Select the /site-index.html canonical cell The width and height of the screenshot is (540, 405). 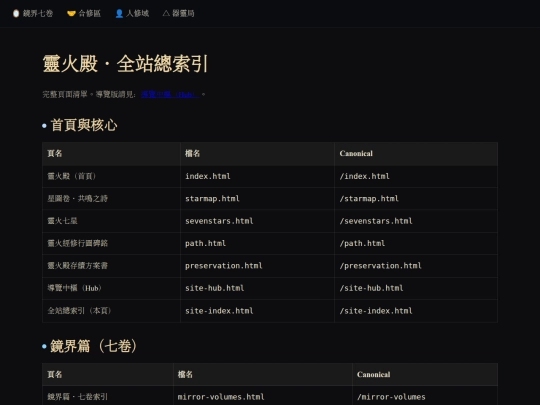coord(416,311)
